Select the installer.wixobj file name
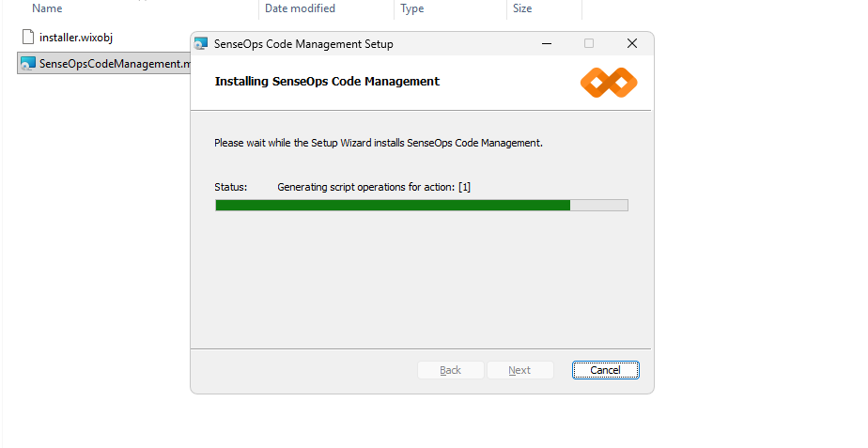Image resolution: width=868 pixels, height=448 pixels. tap(76, 38)
